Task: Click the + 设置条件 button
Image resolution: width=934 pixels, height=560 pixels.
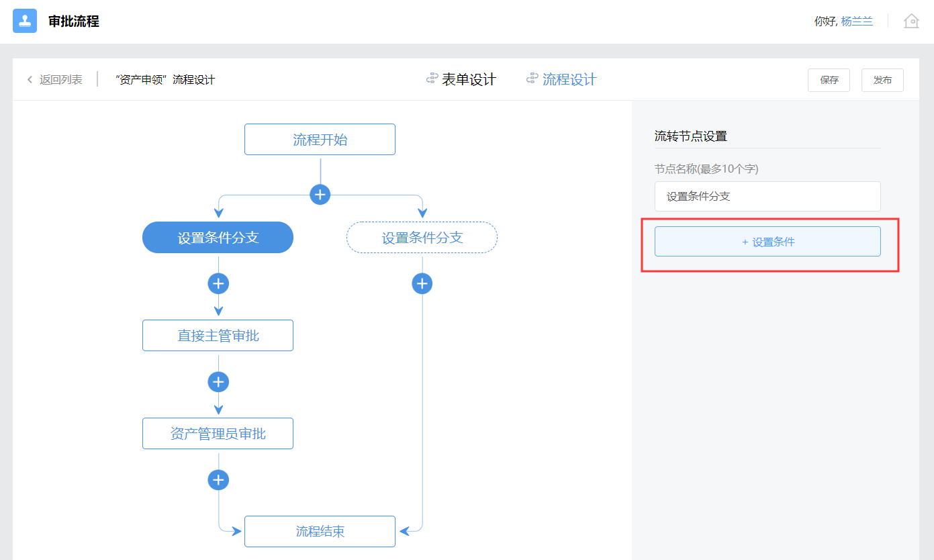Action: click(x=767, y=242)
